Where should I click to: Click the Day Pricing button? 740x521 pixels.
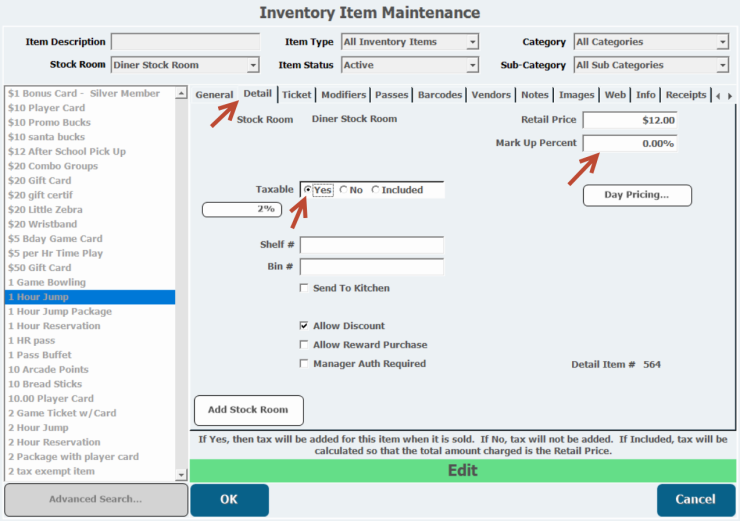(x=637, y=194)
